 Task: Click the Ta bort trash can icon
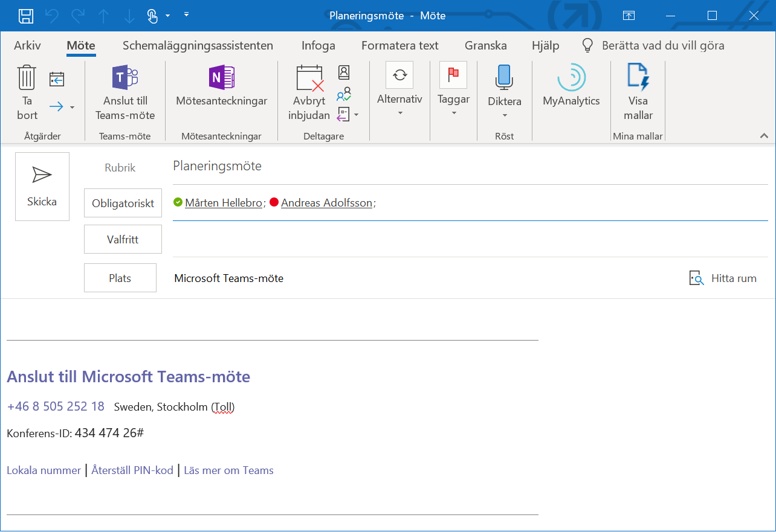(x=27, y=77)
